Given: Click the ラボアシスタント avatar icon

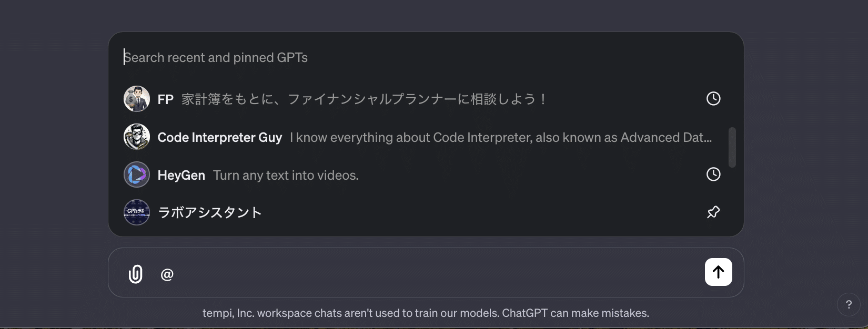Looking at the screenshot, I should pyautogui.click(x=137, y=212).
